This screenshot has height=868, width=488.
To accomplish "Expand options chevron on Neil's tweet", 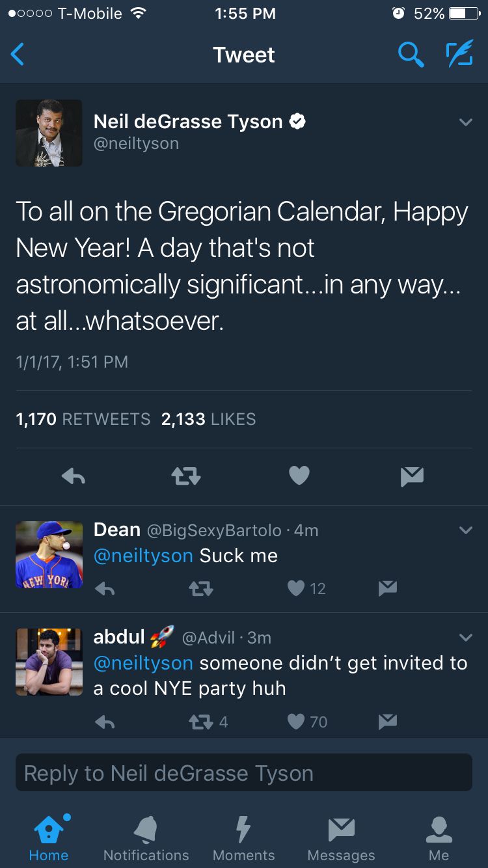I will [x=465, y=122].
